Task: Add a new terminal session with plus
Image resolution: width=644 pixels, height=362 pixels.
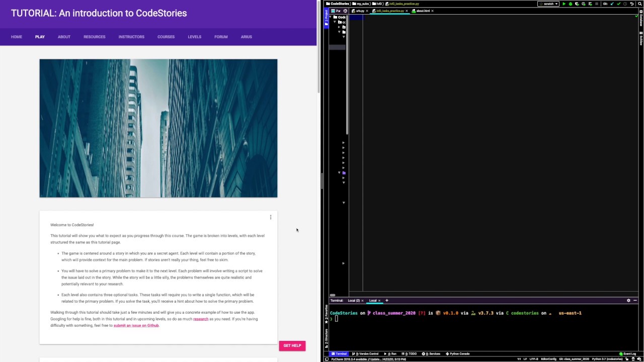Action: click(386, 300)
